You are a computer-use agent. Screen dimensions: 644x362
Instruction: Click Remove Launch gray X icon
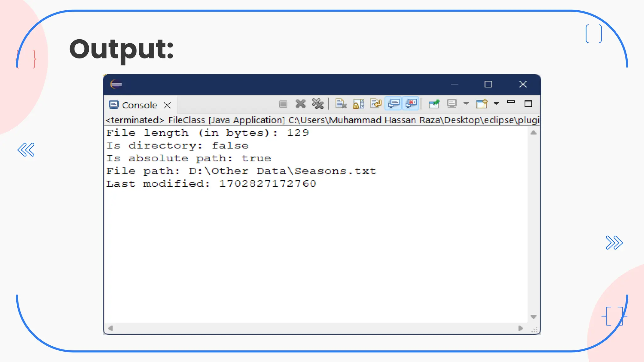tap(301, 104)
